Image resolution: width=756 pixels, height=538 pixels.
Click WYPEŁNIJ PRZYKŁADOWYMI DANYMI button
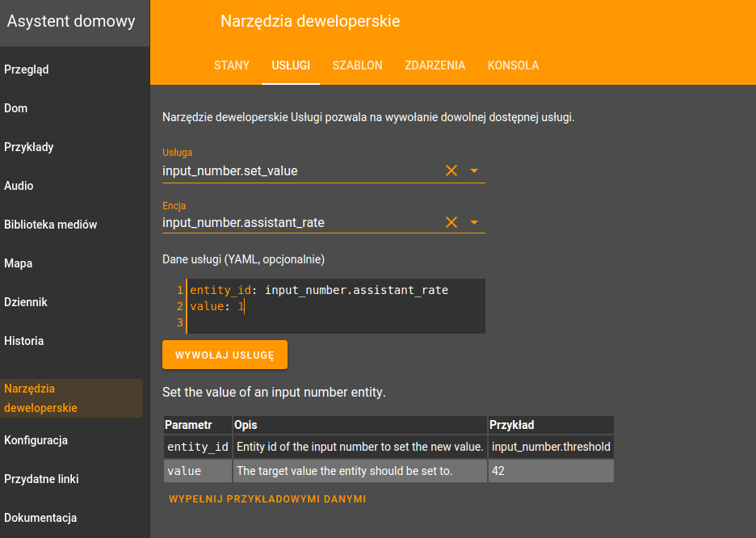pos(267,499)
